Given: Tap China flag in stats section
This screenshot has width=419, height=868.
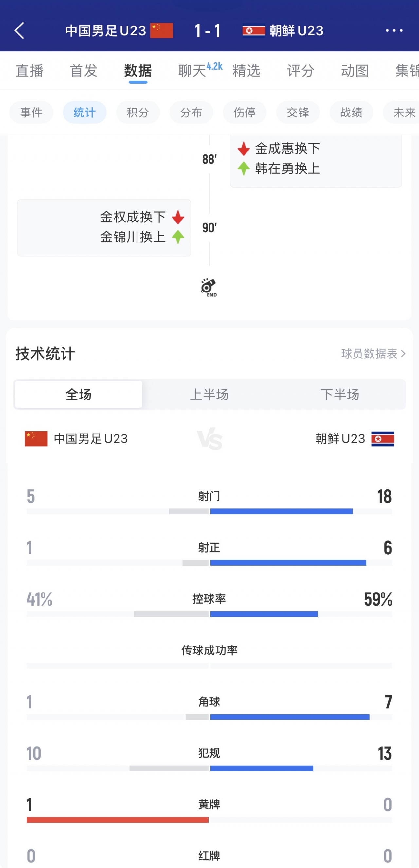Looking at the screenshot, I should (36, 439).
